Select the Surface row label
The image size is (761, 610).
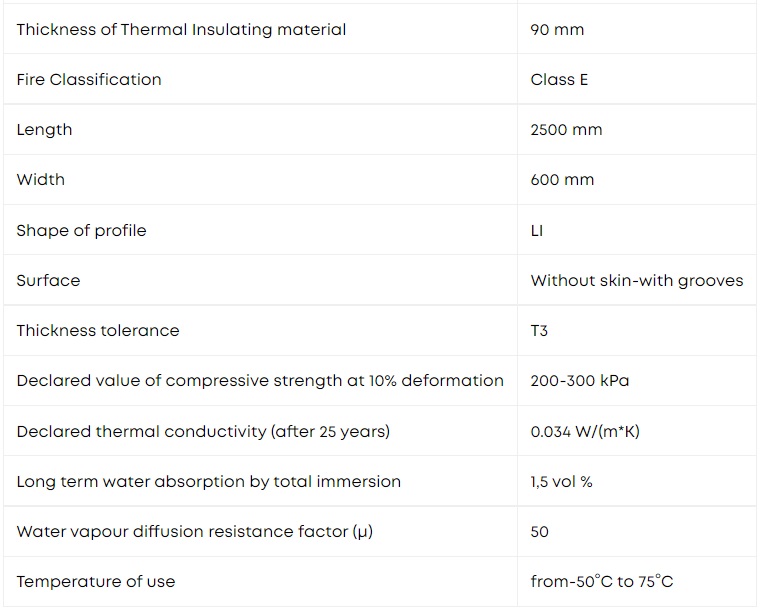point(48,280)
